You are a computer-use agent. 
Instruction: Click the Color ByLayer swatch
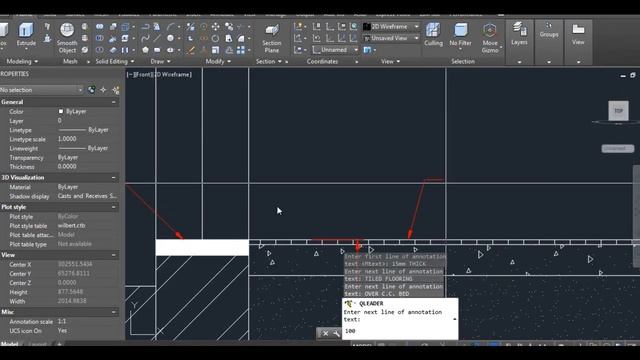[61, 111]
